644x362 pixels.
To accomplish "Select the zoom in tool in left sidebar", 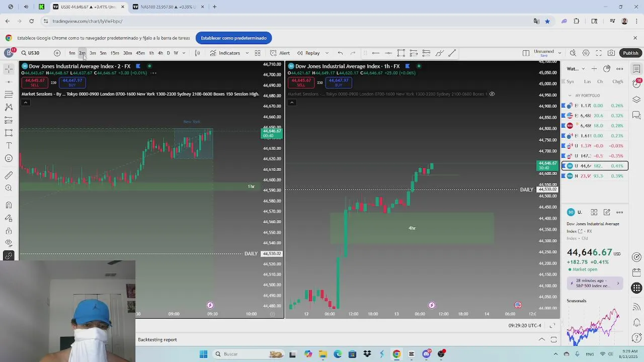I will pos(9,188).
